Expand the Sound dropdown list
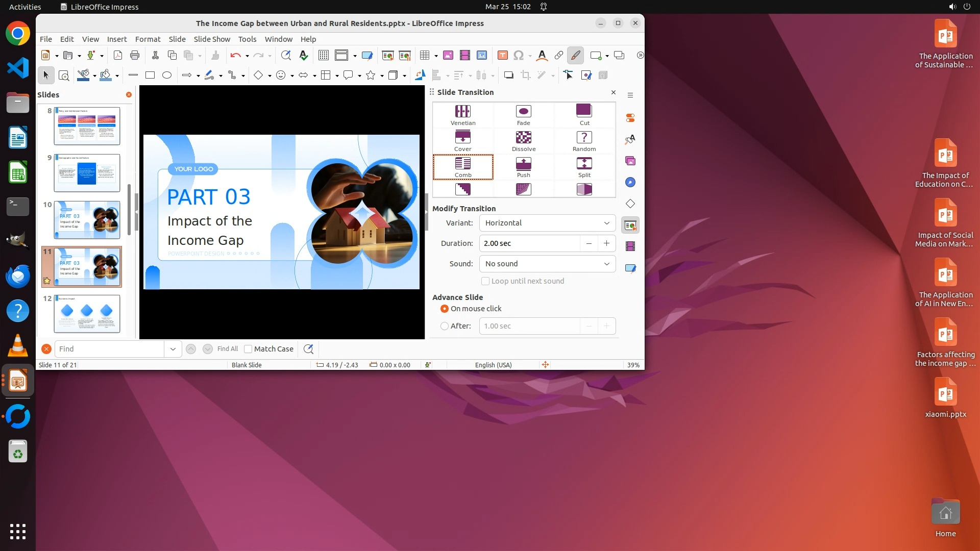 tap(547, 264)
